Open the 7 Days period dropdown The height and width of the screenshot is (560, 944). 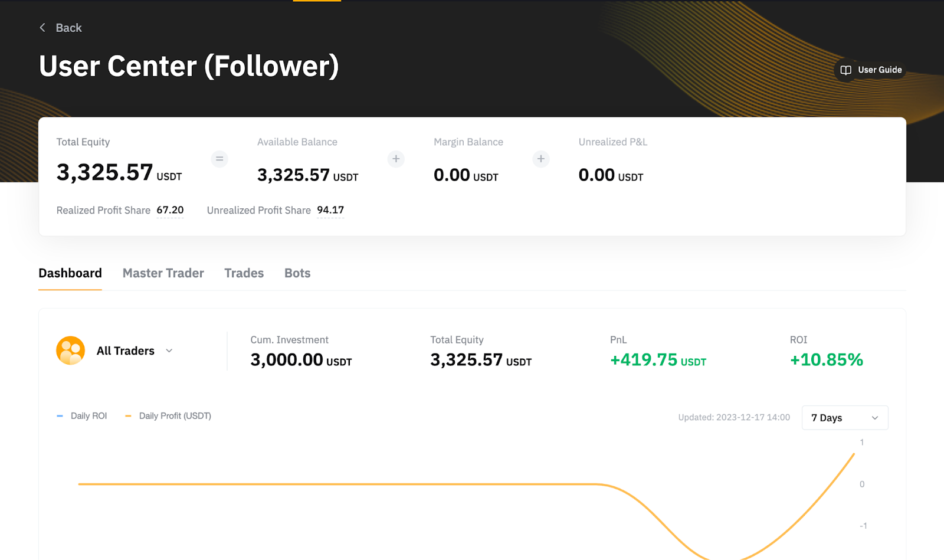[x=844, y=418]
